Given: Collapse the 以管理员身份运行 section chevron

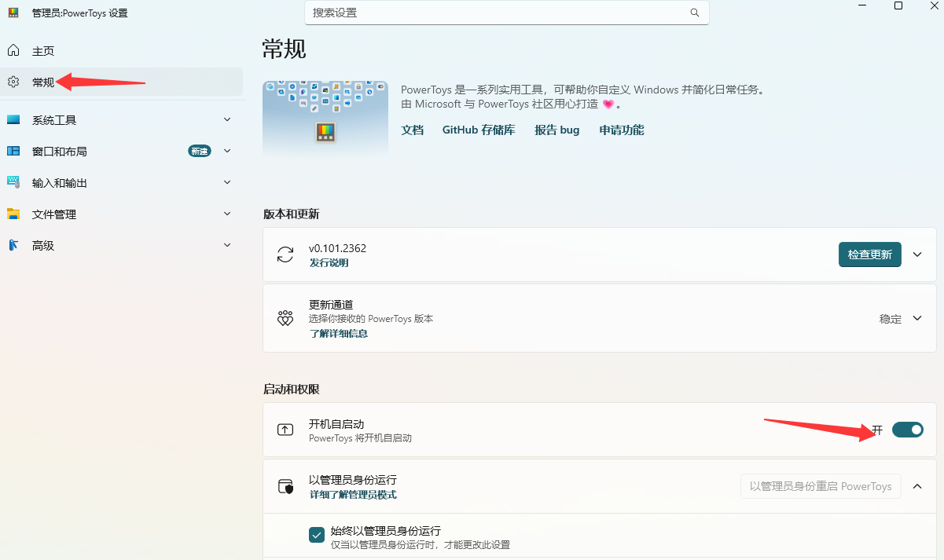Looking at the screenshot, I should 917,486.
